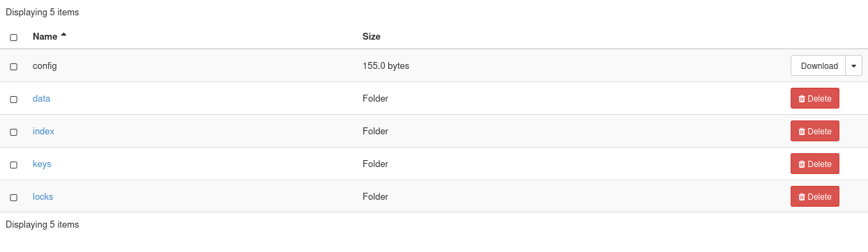Download the config file
Image resolution: width=868 pixels, height=252 pixels.
tap(818, 65)
